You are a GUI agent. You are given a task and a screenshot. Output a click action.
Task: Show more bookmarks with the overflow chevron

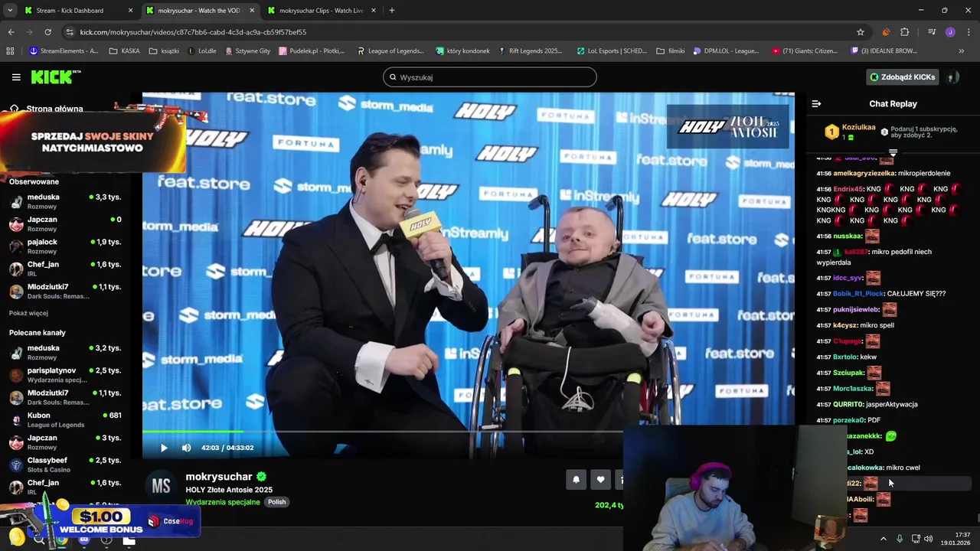[x=962, y=51]
